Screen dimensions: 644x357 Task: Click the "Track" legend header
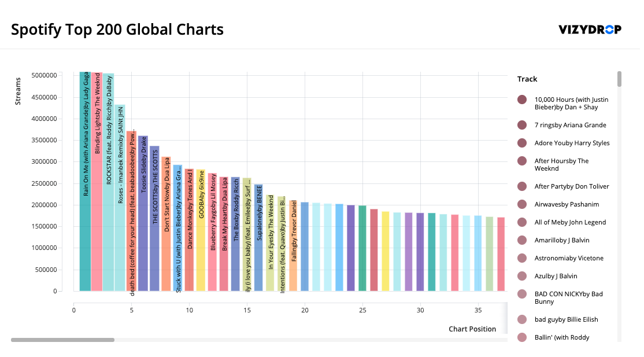[526, 79]
